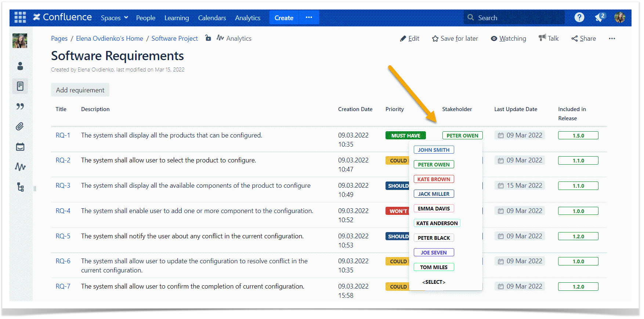Open the PETER OWEN stakeholder dropdown

tap(462, 135)
